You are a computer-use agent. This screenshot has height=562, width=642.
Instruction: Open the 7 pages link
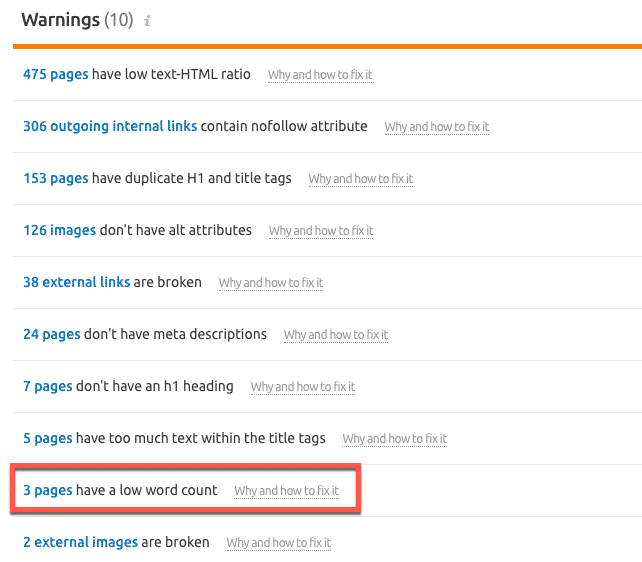47,386
